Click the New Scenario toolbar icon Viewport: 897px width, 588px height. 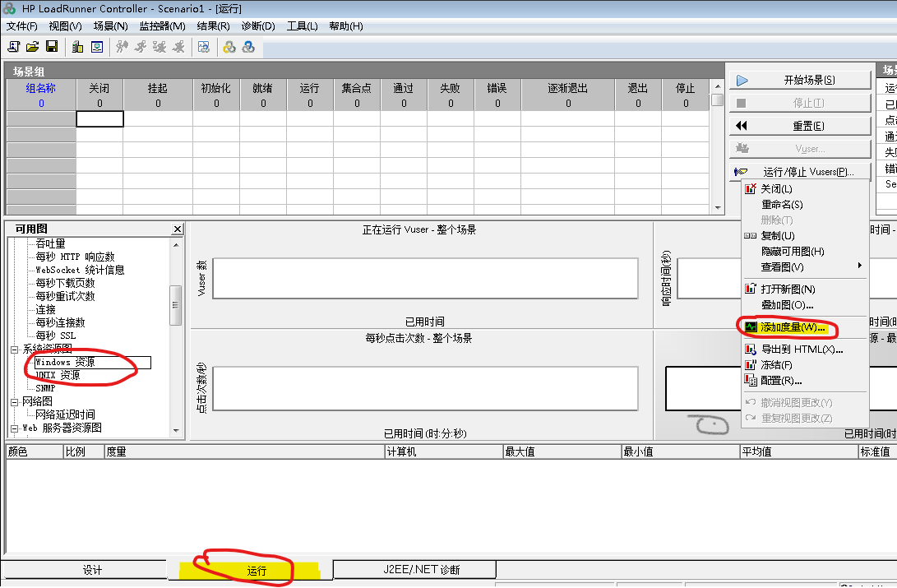[x=14, y=47]
